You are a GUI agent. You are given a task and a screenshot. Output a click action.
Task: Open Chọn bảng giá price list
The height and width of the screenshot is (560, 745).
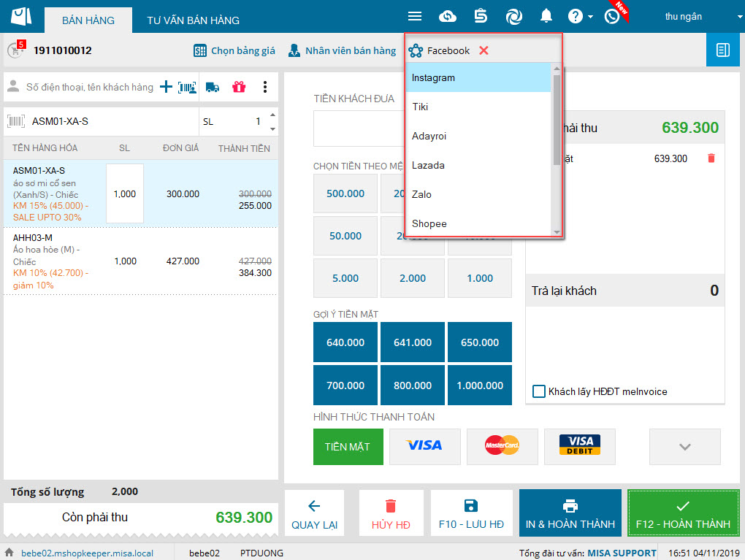point(234,50)
